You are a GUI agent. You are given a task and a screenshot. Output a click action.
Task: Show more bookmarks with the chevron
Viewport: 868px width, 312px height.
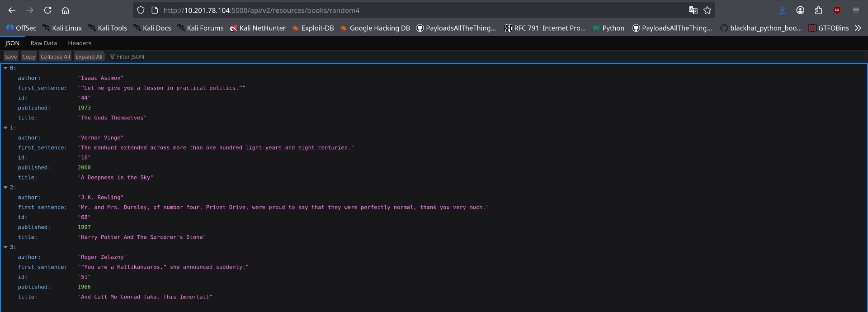858,28
